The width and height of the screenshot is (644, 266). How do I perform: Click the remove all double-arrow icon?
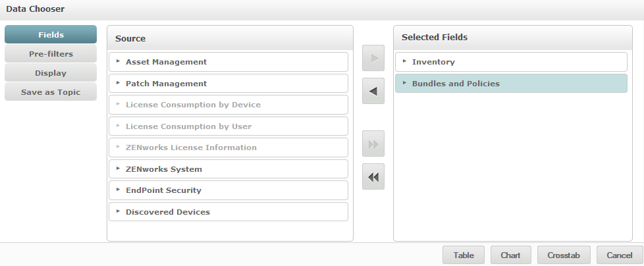(x=373, y=177)
